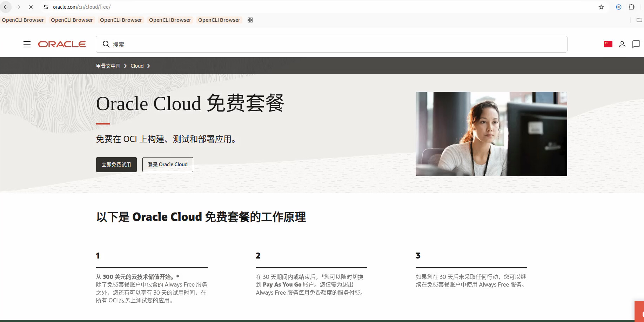
Task: Open the all bookmarks folder icon
Action: click(639, 20)
